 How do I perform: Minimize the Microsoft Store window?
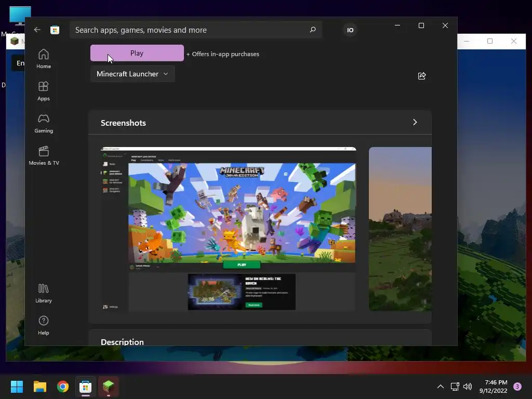397,25
